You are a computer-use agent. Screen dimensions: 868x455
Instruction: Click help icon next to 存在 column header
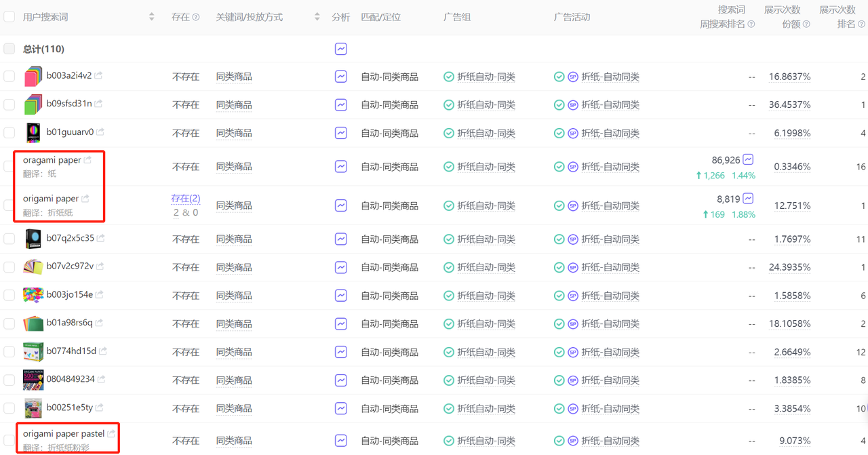coord(196,17)
